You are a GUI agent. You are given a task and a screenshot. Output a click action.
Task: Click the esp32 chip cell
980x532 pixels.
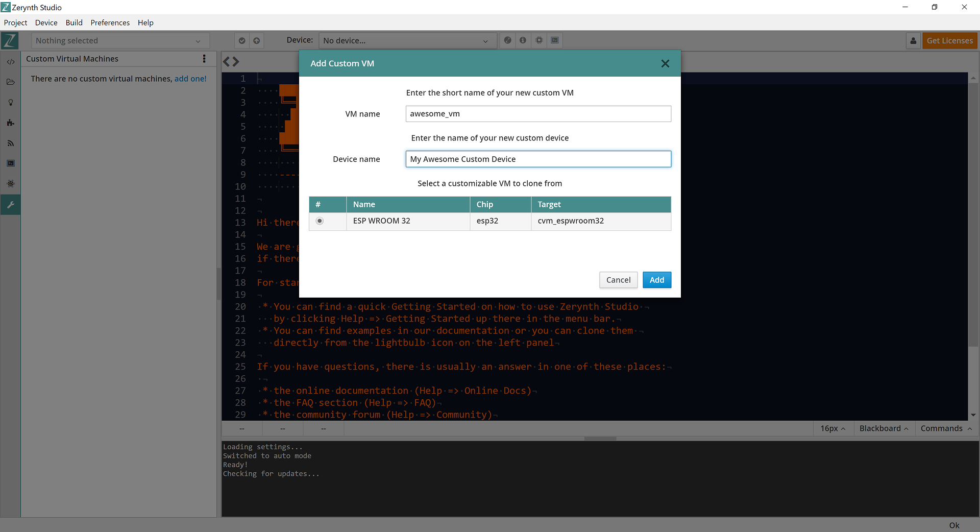point(500,221)
